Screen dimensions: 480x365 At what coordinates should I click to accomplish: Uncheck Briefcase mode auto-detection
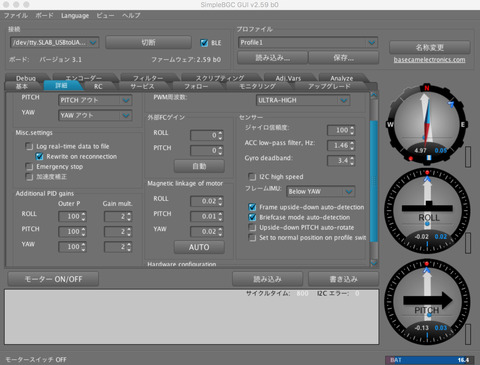[x=252, y=217]
